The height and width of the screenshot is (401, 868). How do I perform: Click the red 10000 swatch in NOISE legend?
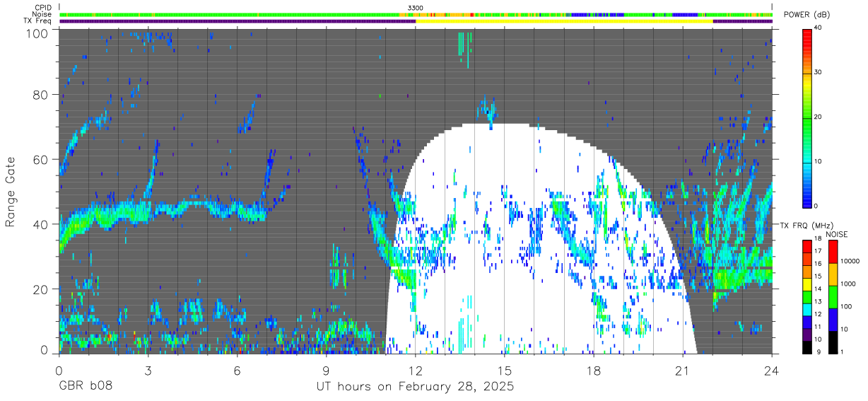point(833,252)
